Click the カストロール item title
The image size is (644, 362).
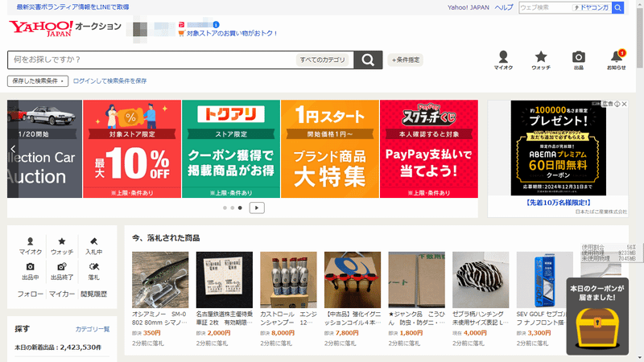tap(288, 319)
